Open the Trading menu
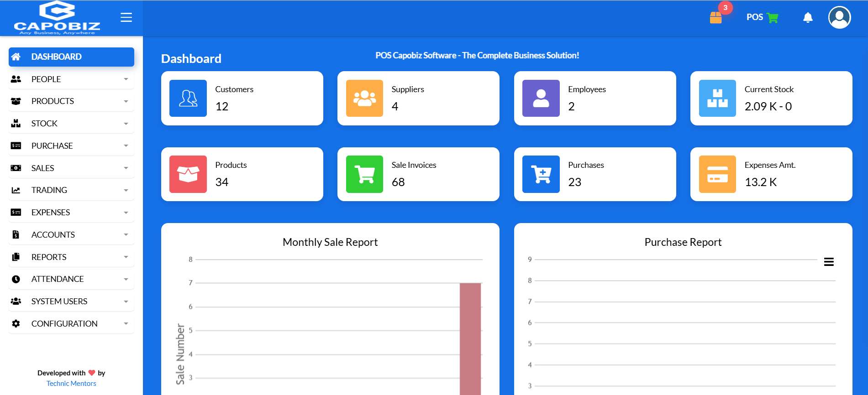This screenshot has width=868, height=395. click(x=71, y=190)
